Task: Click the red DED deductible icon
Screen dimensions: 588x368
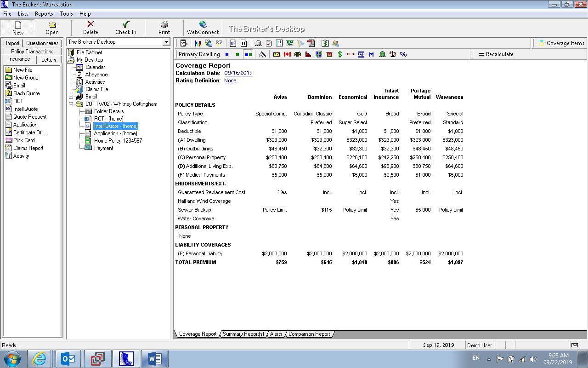Action: (x=351, y=54)
